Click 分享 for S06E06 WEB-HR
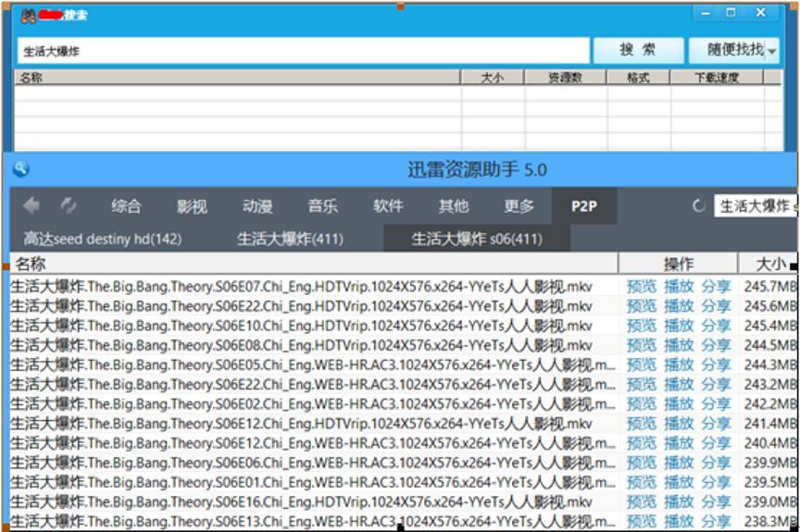 (x=716, y=463)
